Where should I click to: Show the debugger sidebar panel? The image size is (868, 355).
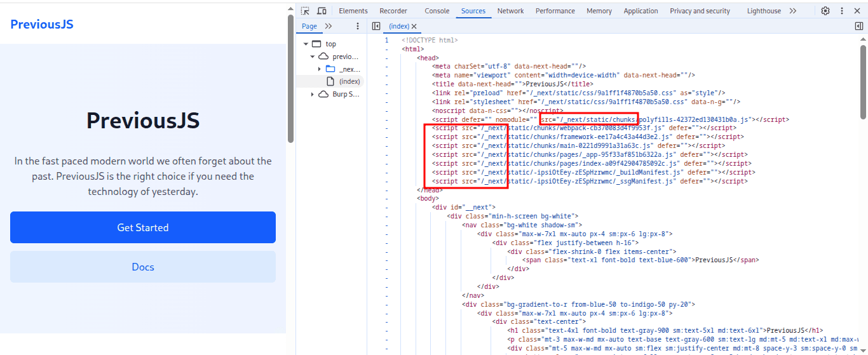tap(859, 26)
